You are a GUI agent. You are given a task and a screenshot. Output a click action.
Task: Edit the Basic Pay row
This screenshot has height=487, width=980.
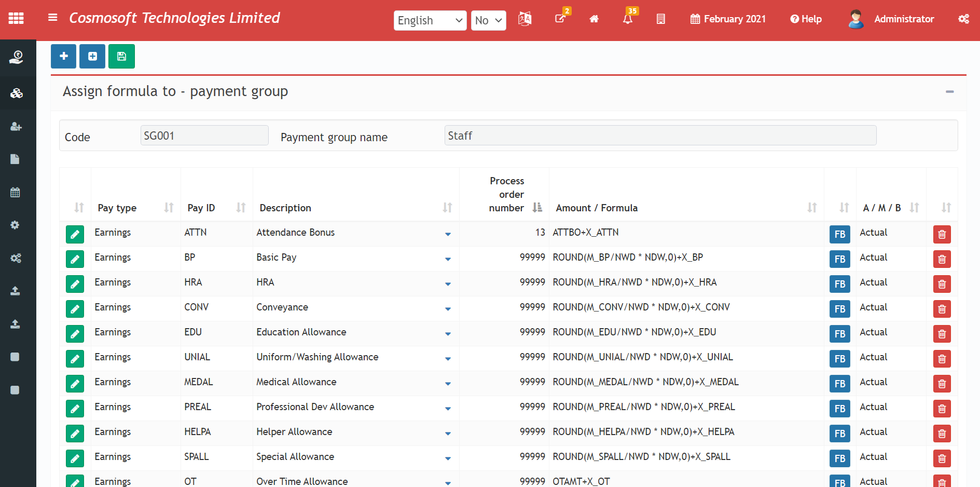[x=75, y=259]
